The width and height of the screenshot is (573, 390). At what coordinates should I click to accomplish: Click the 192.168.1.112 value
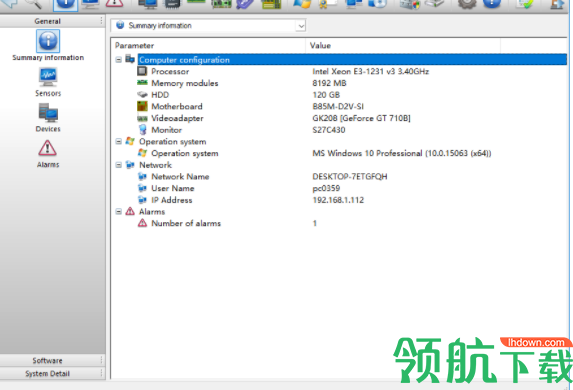338,200
